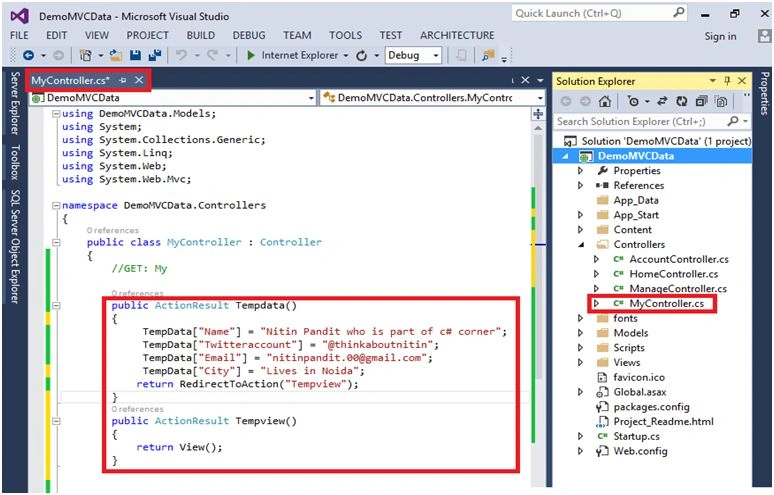Viewport: 774px width, 495px height.
Task: Click the Redo toolbar icon
Action: (x=212, y=55)
